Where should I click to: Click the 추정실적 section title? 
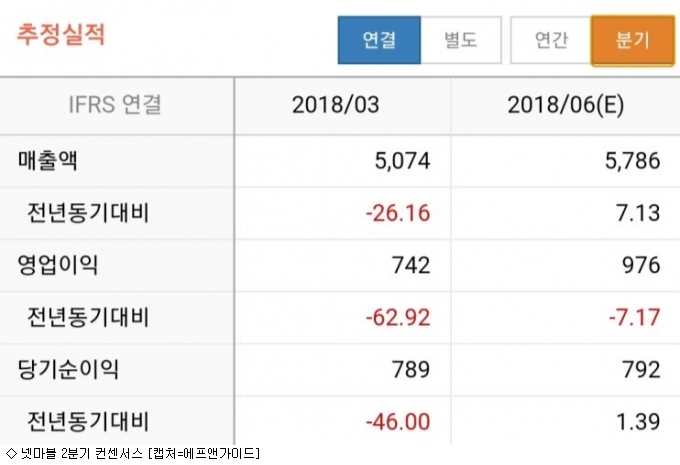[61, 34]
